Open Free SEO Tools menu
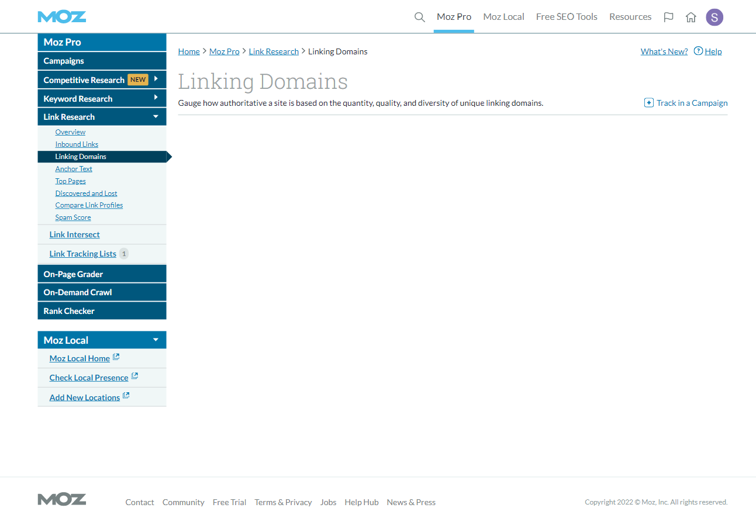 (x=567, y=17)
